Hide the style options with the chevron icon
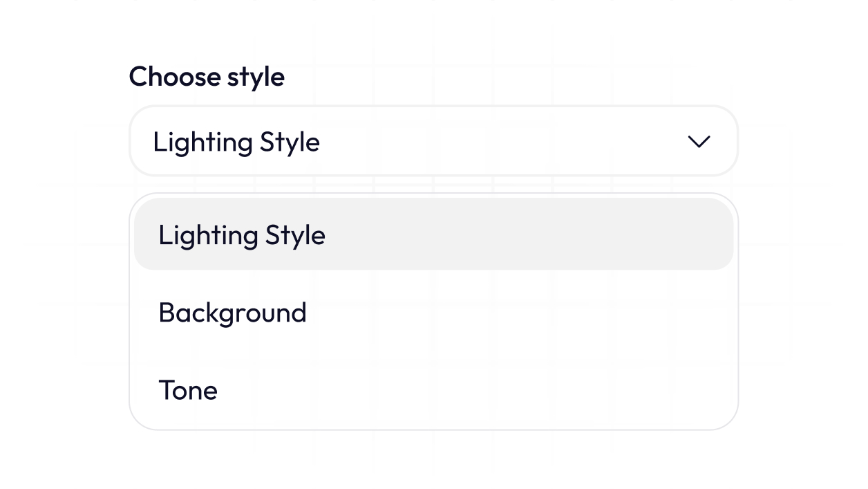This screenshot has width=868, height=489. [699, 142]
